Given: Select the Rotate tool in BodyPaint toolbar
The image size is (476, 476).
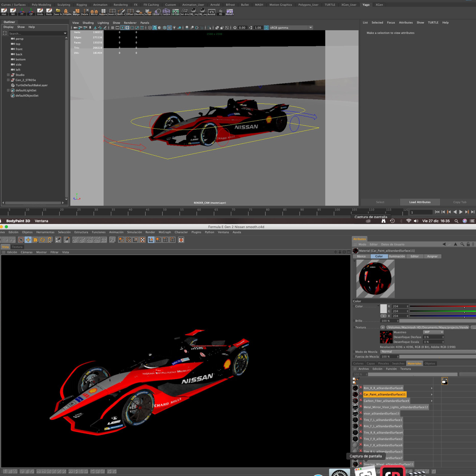Looking at the screenshot, I should (42, 240).
